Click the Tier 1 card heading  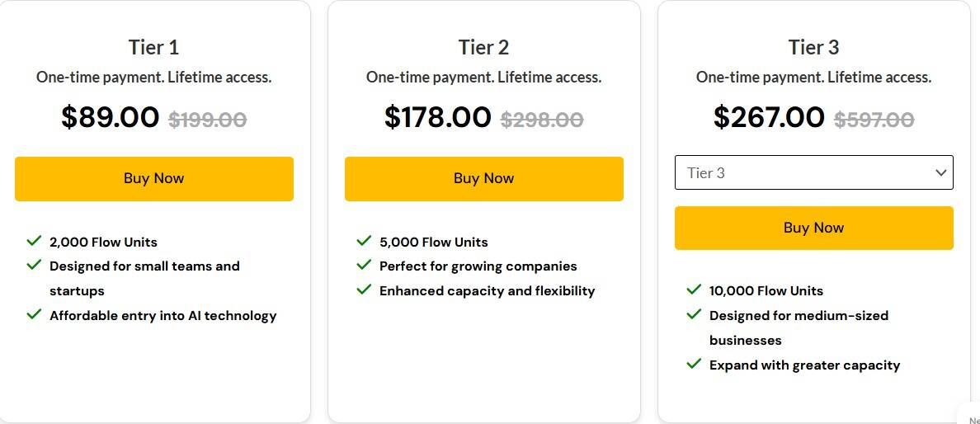(x=154, y=47)
